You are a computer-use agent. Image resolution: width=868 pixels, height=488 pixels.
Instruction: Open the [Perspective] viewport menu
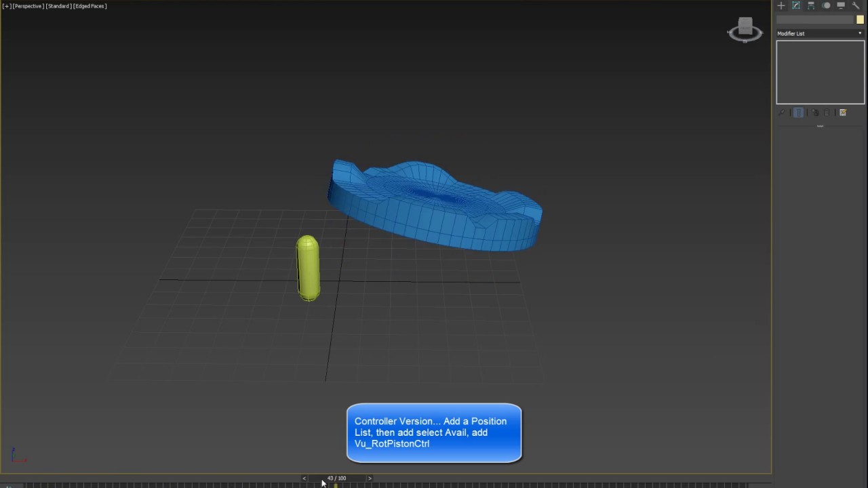tap(28, 6)
